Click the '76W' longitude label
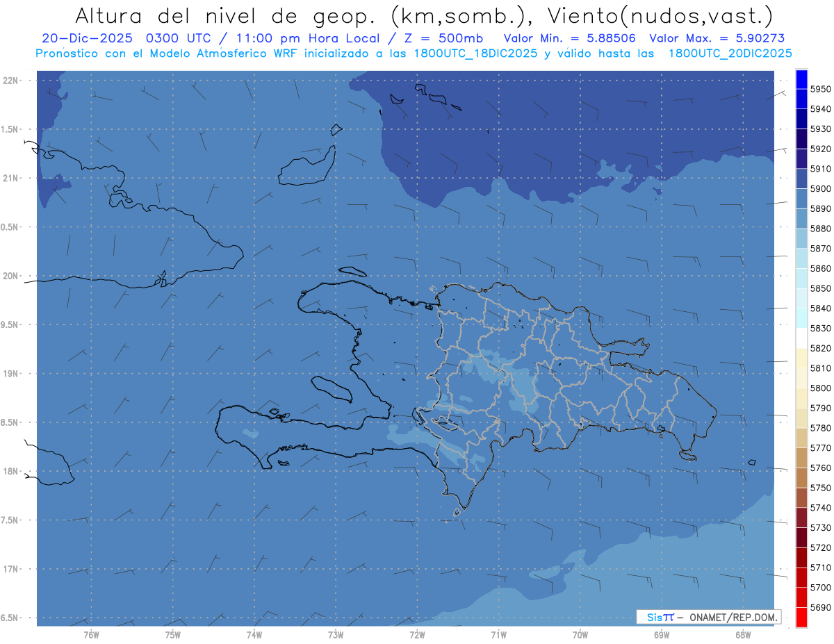 pyautogui.click(x=91, y=635)
